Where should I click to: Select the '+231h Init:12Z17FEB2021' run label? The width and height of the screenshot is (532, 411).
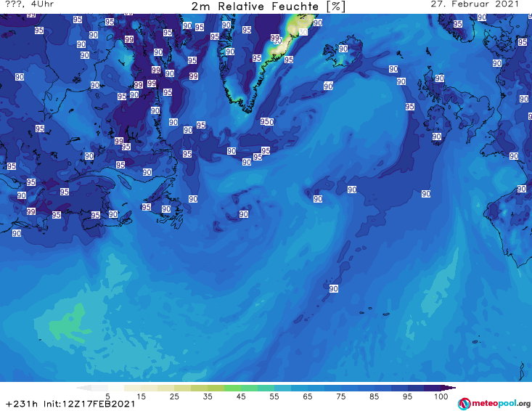70,404
